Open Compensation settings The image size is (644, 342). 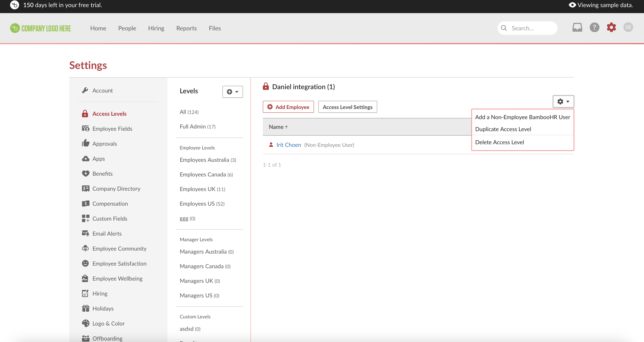pos(105,204)
